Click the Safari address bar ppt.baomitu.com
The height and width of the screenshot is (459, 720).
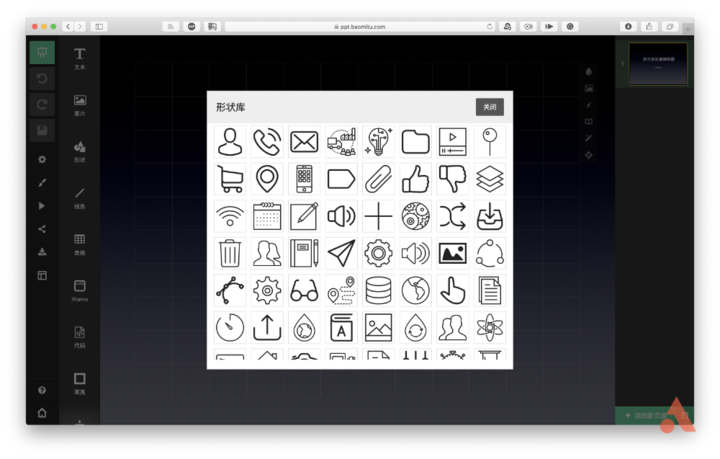point(360,27)
